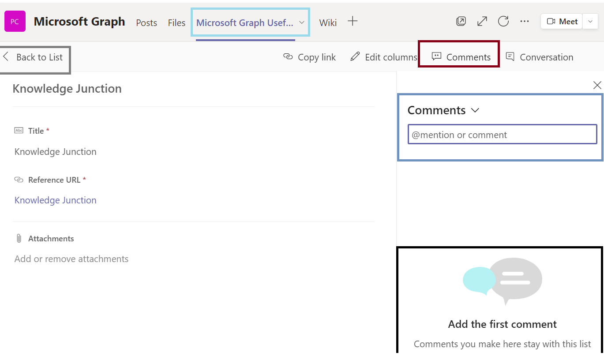Click the video camera icon on Meet
604x364 pixels.
(x=551, y=21)
